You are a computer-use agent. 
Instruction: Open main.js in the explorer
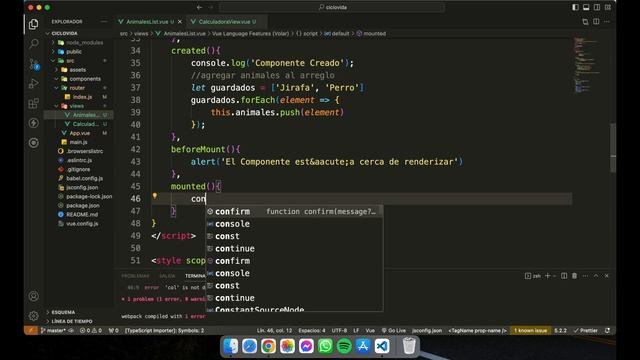78,142
